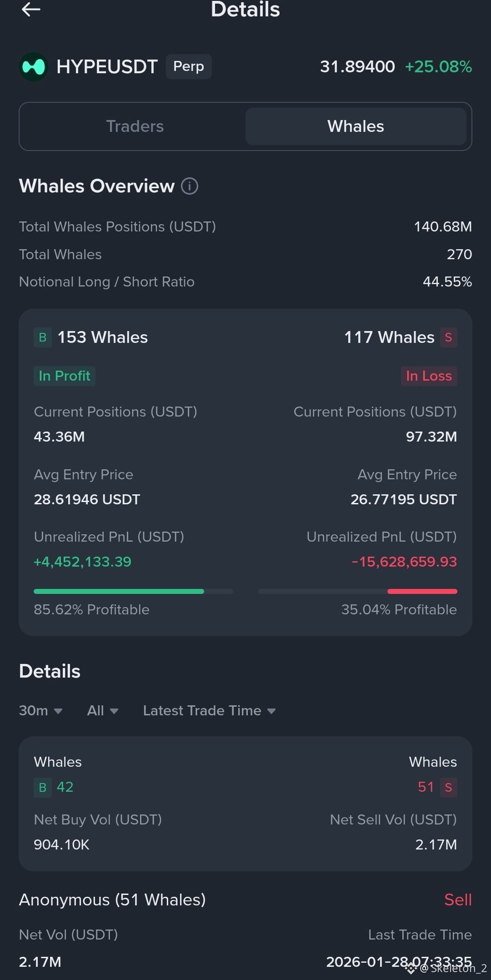Tap red 35.04% profitable progress bar
This screenshot has width=491, height=980.
point(422,591)
